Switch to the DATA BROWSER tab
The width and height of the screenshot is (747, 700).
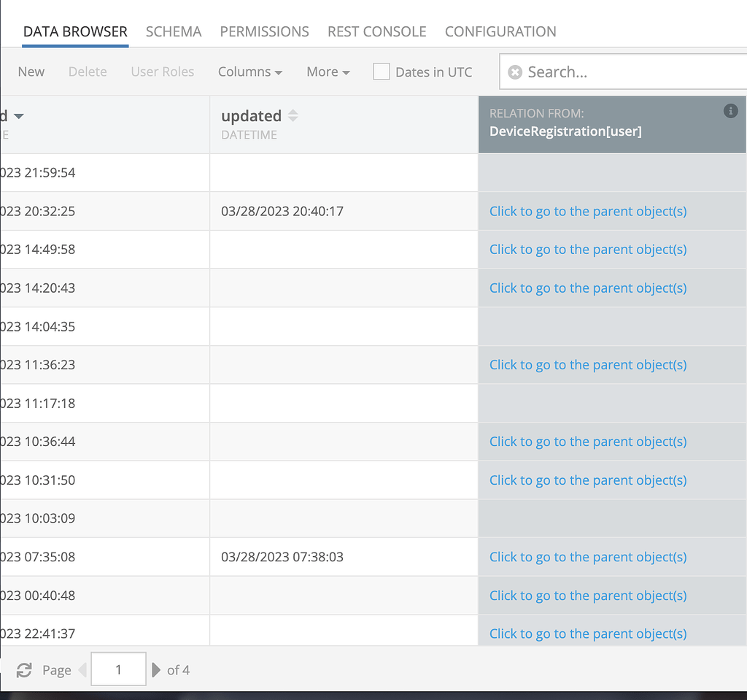[75, 31]
